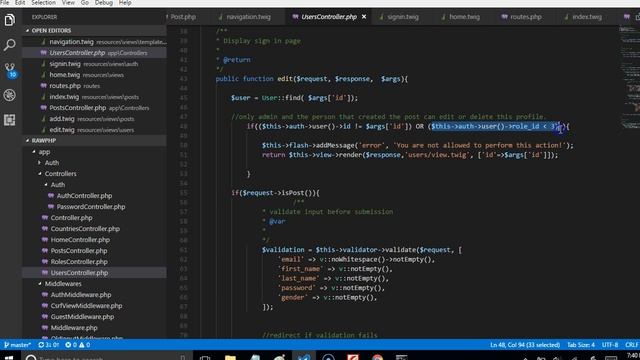Open the Explorer view icon
Screen dimensions: 640x360
point(9,20)
